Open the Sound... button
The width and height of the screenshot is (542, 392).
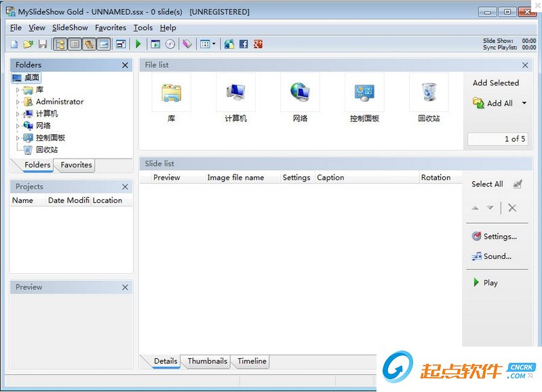tap(491, 256)
